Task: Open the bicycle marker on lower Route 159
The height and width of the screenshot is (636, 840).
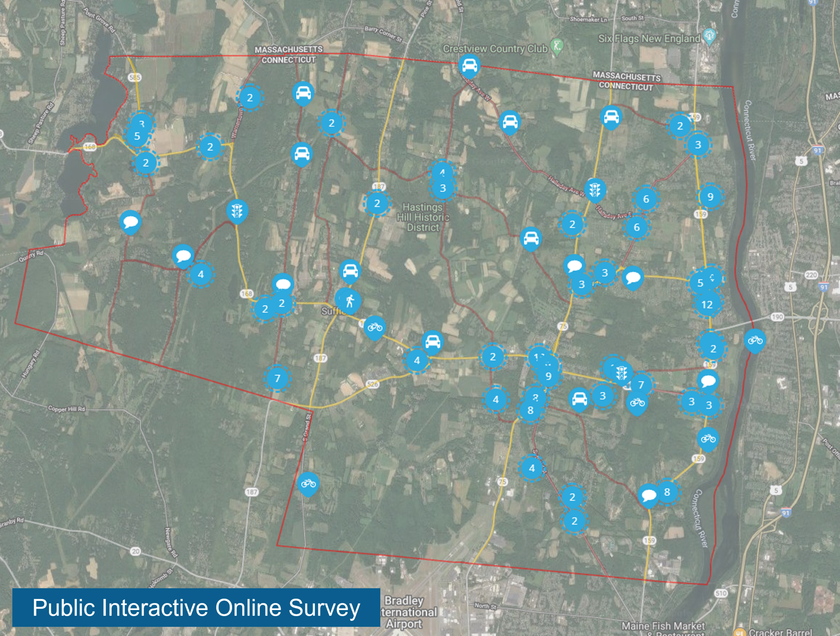Action: pos(708,439)
